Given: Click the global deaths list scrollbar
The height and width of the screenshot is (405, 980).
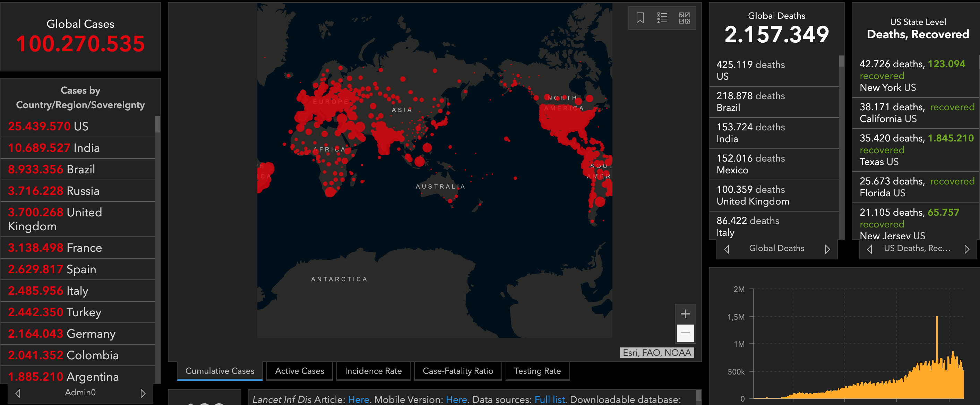Looking at the screenshot, I should (x=842, y=61).
